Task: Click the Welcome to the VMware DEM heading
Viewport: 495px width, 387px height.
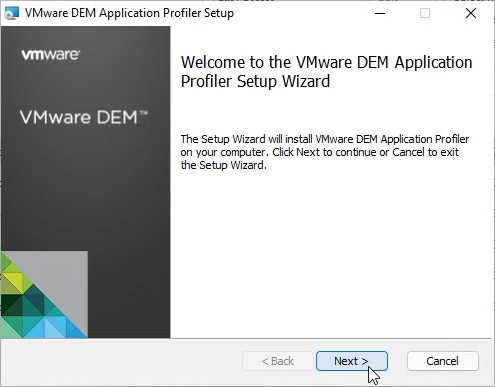Action: click(x=326, y=72)
